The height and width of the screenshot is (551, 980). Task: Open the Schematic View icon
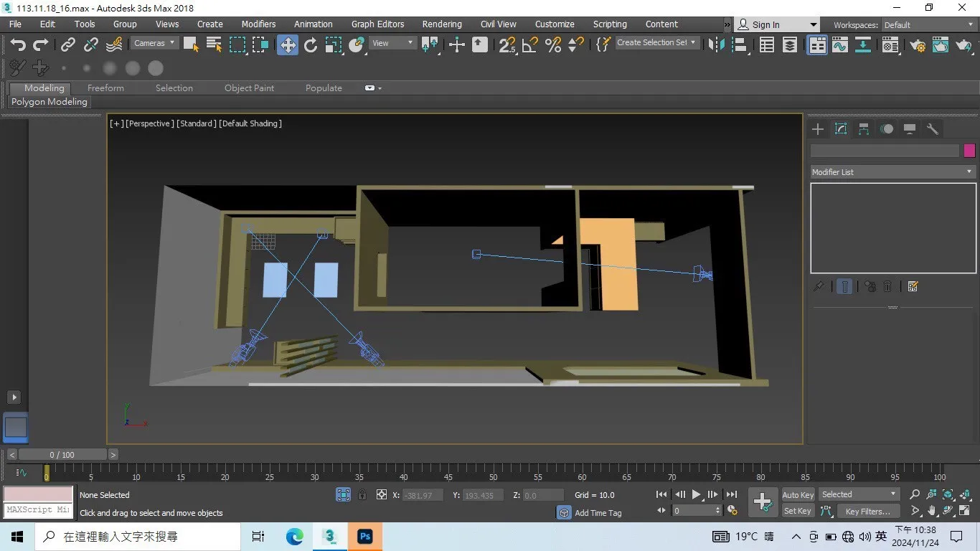[x=863, y=44]
